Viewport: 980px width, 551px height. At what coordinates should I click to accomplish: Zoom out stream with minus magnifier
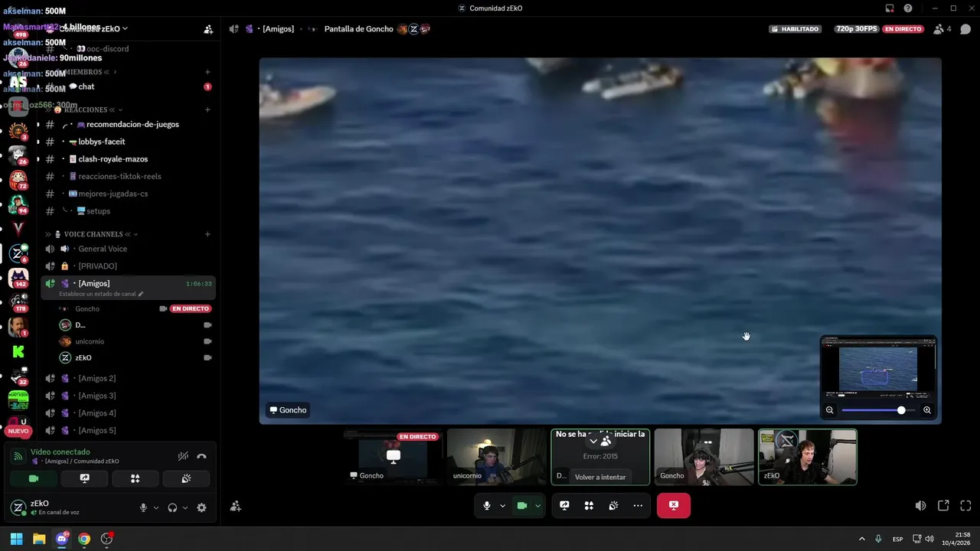tap(829, 410)
